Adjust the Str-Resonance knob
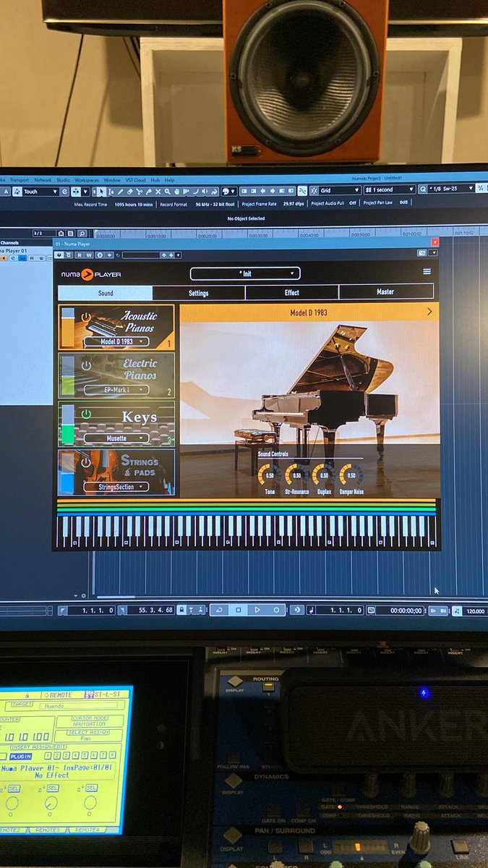The image size is (488, 868). click(x=296, y=475)
